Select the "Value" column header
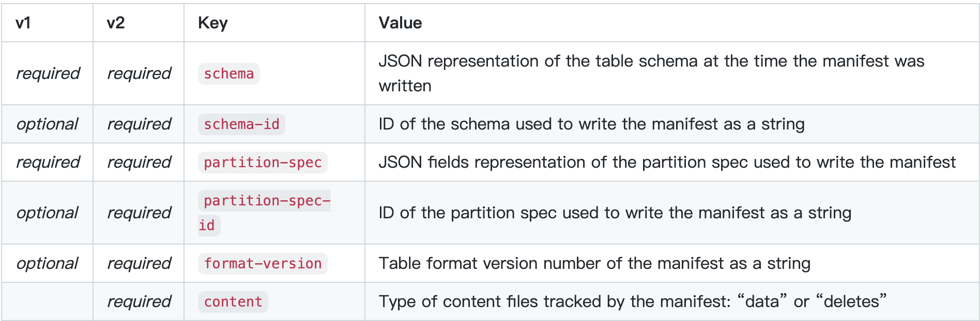 400,23
